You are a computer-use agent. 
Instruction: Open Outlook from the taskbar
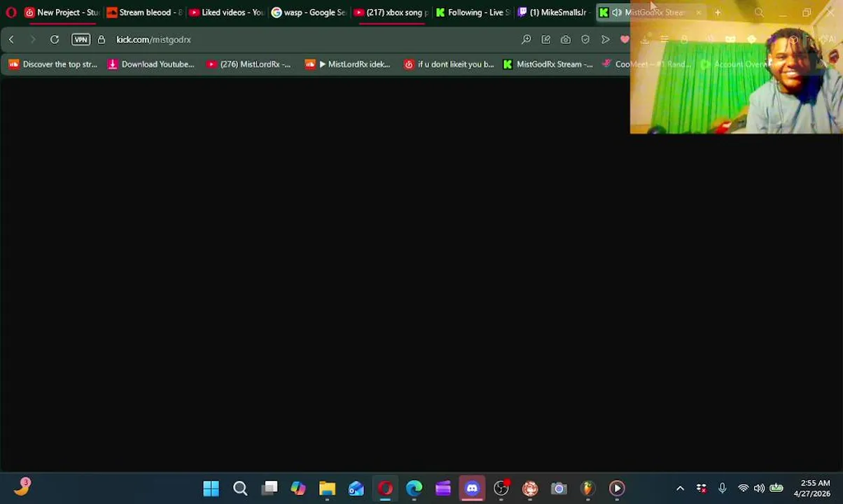tap(356, 489)
